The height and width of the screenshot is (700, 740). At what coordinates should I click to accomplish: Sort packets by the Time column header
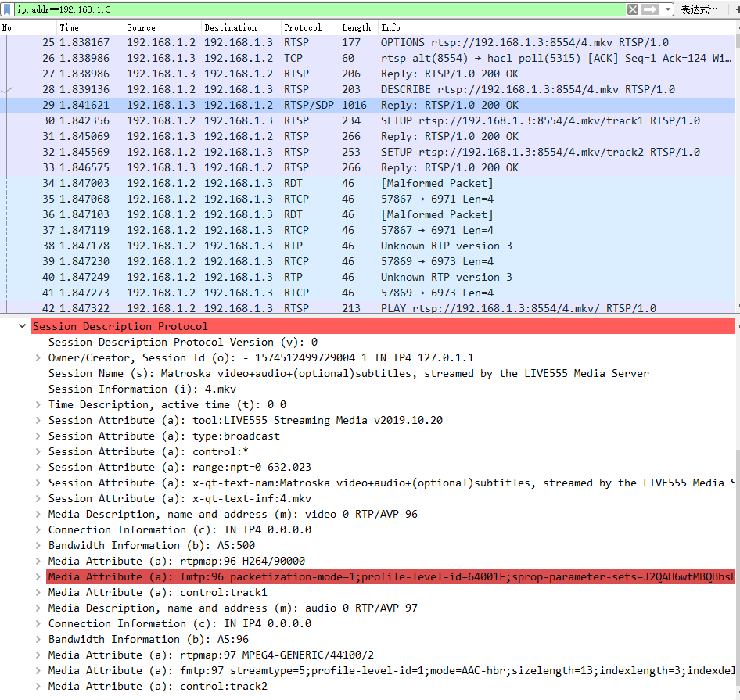click(x=90, y=27)
